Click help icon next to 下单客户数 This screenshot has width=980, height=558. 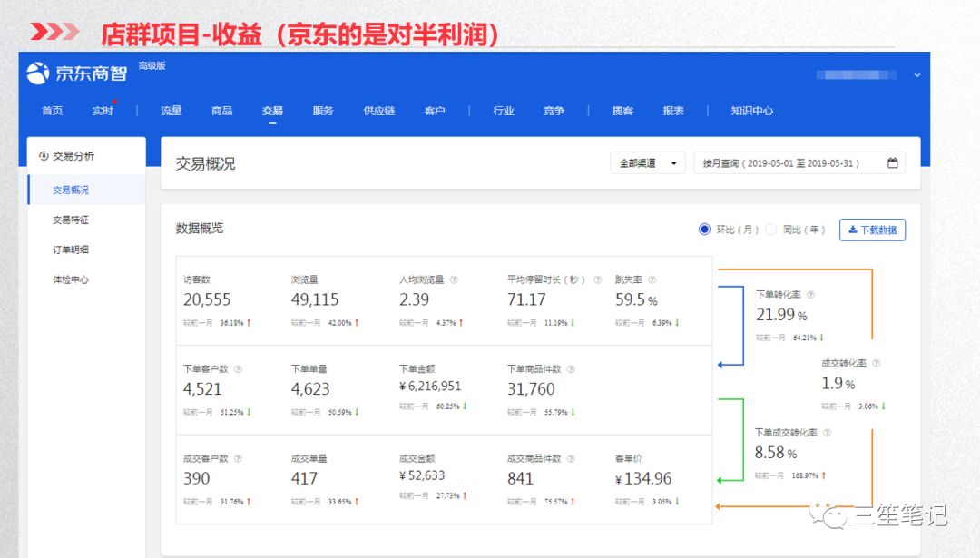(238, 369)
